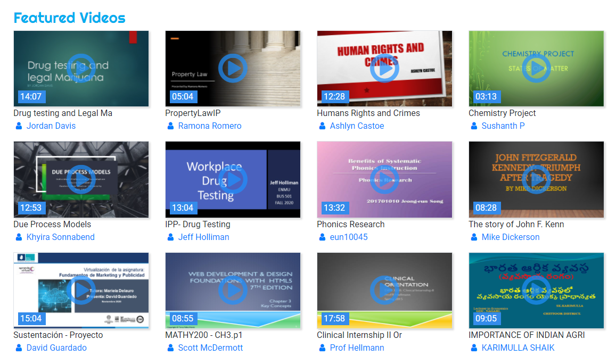
Task: Play the Drug testing and Legal Marijuana video
Action: (81, 68)
